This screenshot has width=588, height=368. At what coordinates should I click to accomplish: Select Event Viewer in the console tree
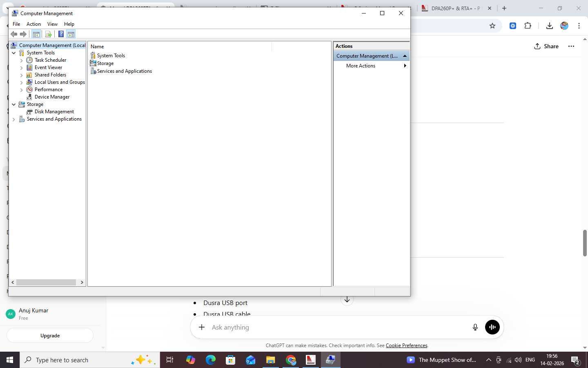click(x=48, y=67)
